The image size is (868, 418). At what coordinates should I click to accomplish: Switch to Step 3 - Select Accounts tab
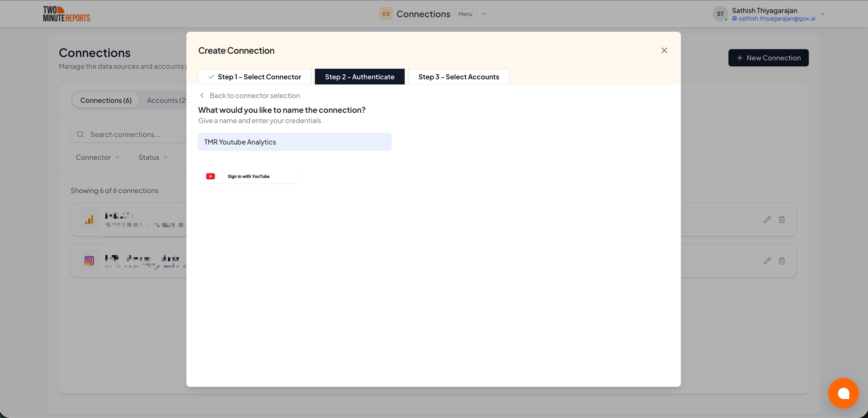click(458, 77)
